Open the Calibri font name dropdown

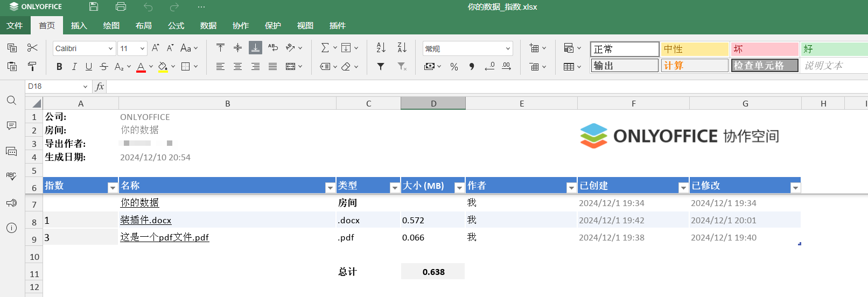pyautogui.click(x=110, y=48)
